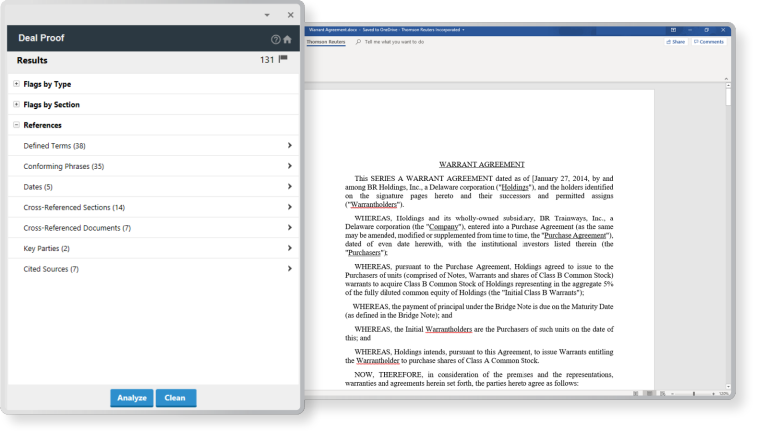Screen dimensions: 768x432
Task: Click the Tell me search field
Action: (393, 42)
